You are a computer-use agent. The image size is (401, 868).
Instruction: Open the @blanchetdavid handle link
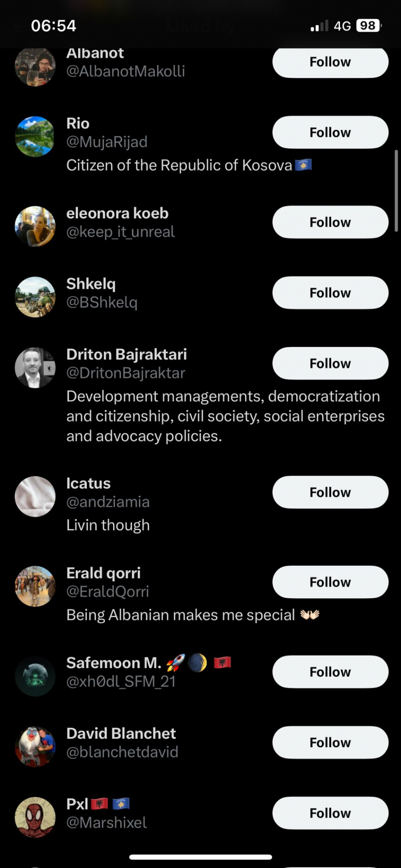click(122, 752)
